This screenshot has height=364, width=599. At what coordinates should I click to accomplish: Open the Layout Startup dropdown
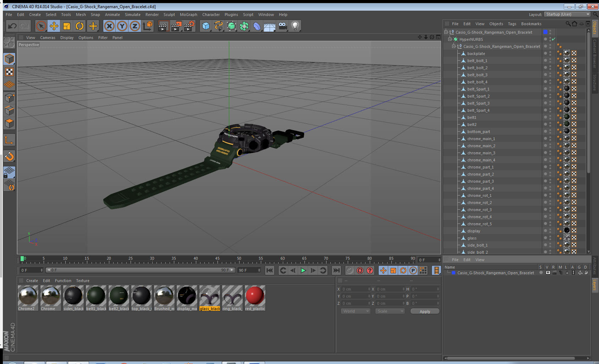567,14
